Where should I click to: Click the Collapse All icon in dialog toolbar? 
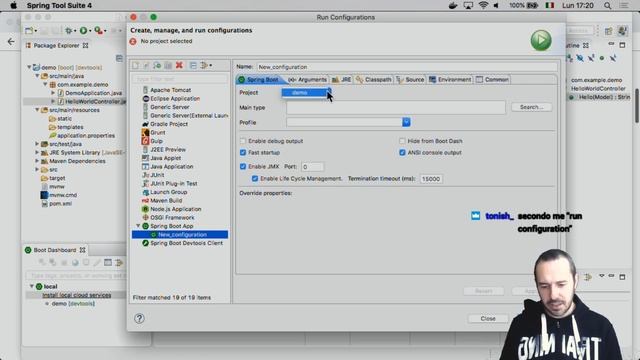pos(193,65)
